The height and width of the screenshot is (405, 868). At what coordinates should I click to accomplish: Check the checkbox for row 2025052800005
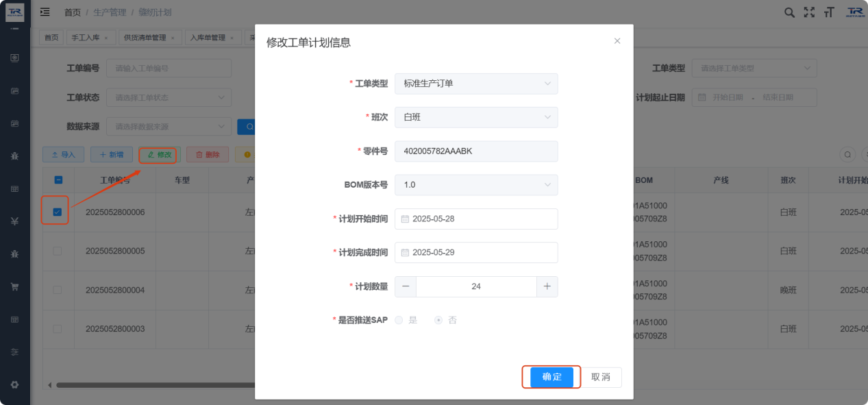click(x=58, y=251)
